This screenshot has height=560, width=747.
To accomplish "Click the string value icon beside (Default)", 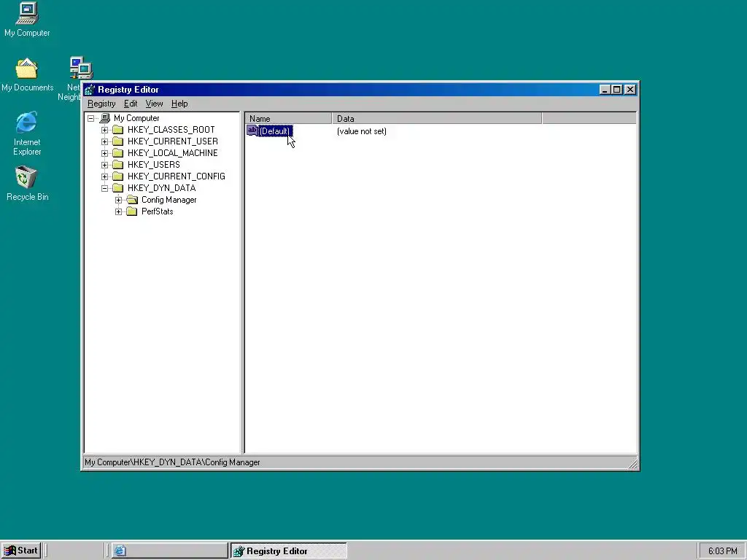I will click(x=252, y=131).
